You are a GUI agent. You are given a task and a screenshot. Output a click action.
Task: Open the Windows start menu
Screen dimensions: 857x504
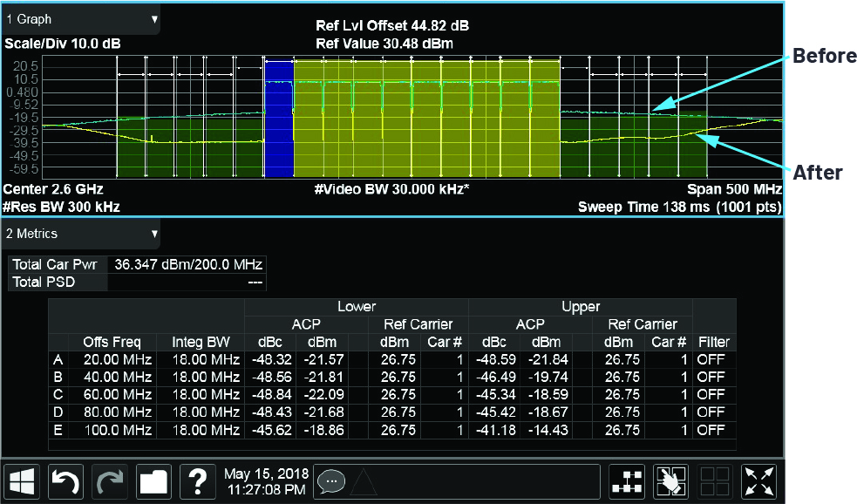[23, 482]
